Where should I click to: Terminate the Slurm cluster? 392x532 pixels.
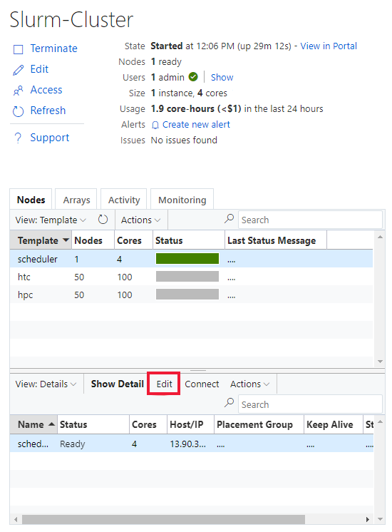tap(54, 48)
